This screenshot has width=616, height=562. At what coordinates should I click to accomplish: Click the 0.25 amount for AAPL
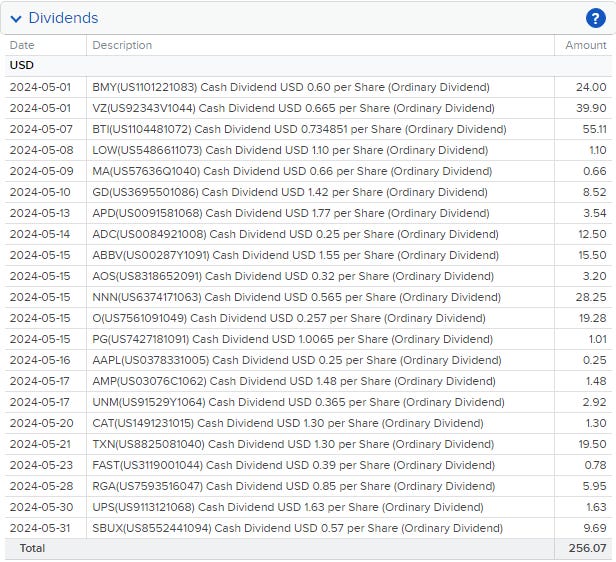click(595, 360)
